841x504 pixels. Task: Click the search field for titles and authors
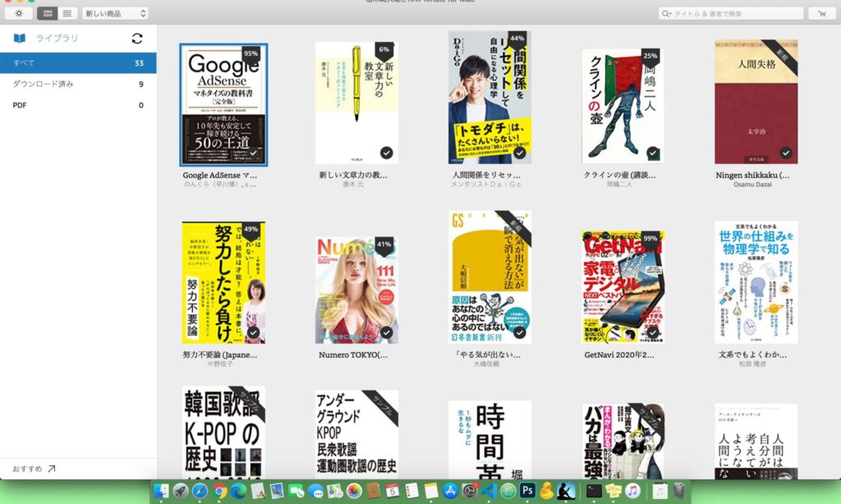(731, 13)
